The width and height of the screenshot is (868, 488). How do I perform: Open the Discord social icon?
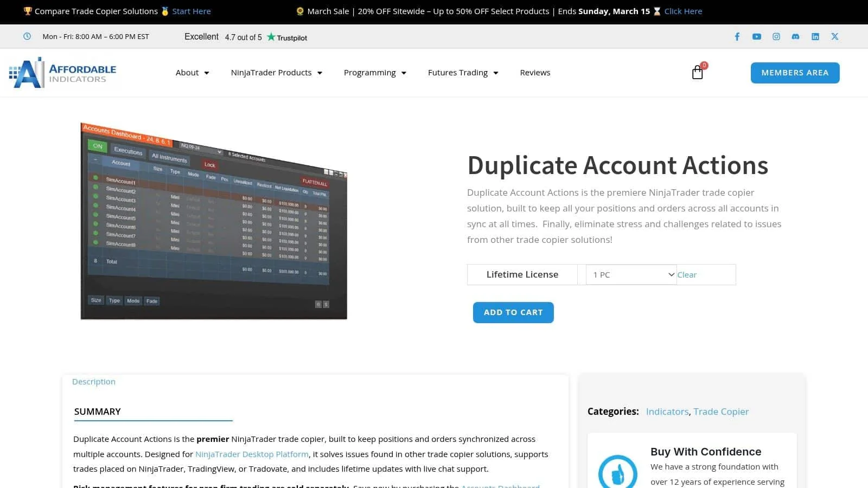click(795, 36)
